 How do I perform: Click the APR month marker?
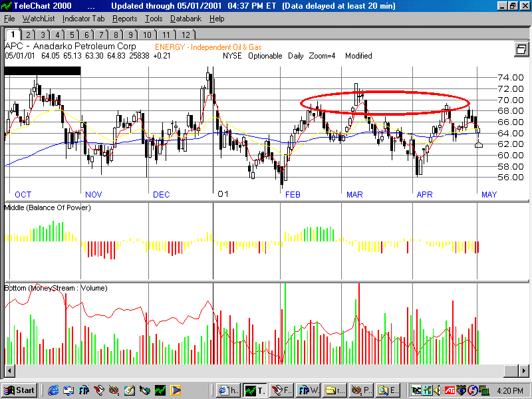click(x=425, y=194)
